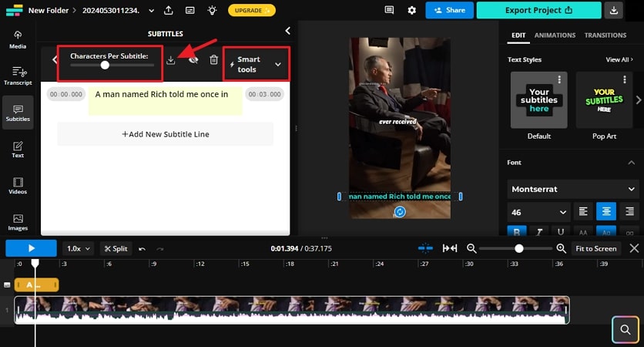Click Fit to Screen button
Viewport: 644px width, 347px height.
(596, 248)
